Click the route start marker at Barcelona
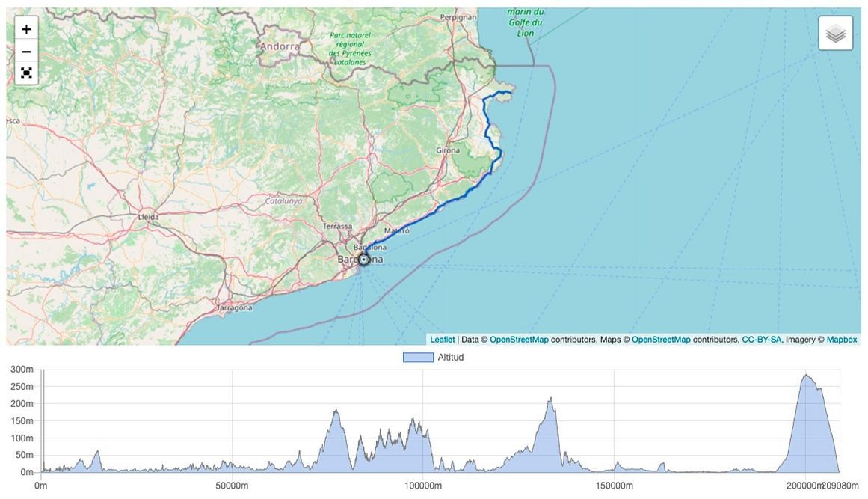 pos(364,260)
